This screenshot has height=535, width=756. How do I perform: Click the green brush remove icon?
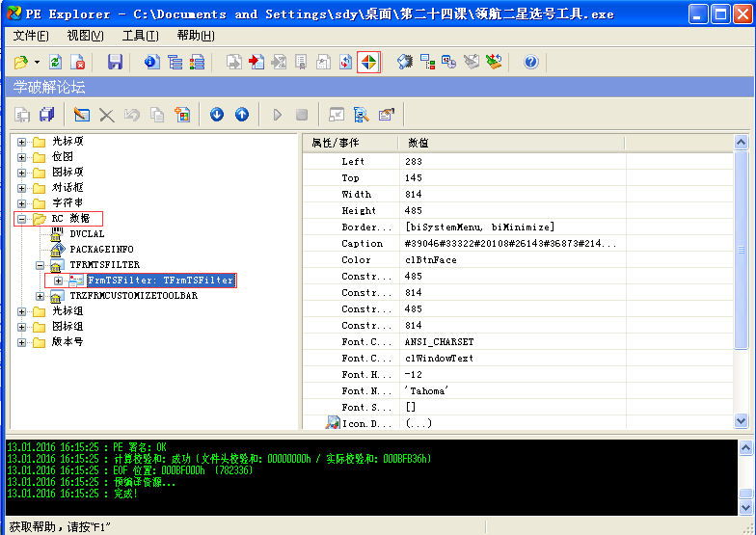pos(494,62)
